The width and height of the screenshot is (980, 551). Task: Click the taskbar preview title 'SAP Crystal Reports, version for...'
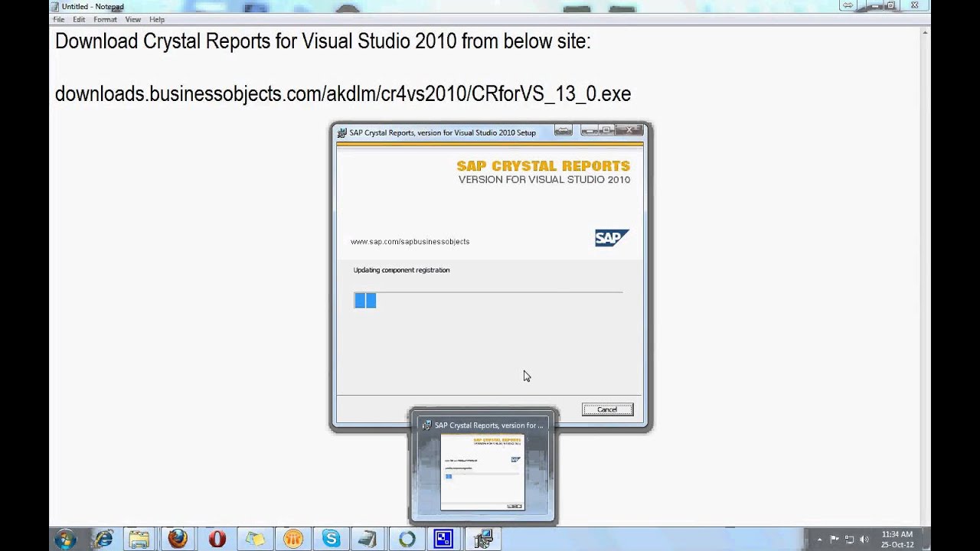pyautogui.click(x=488, y=425)
